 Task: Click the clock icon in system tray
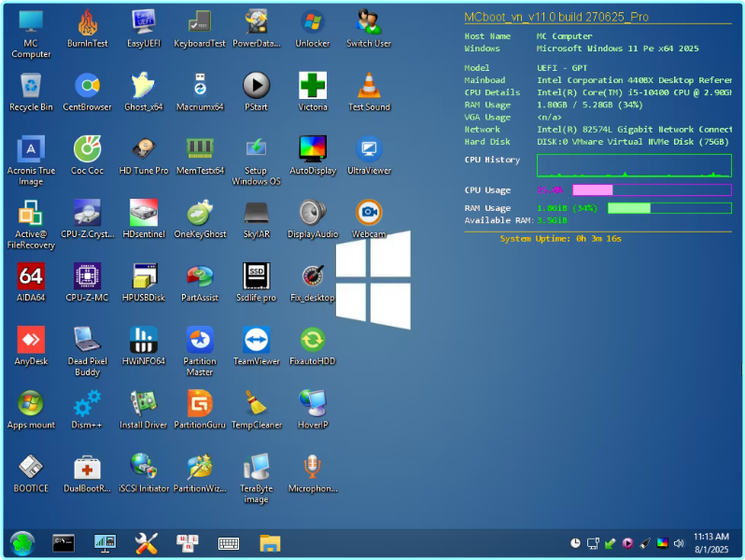click(x=575, y=543)
